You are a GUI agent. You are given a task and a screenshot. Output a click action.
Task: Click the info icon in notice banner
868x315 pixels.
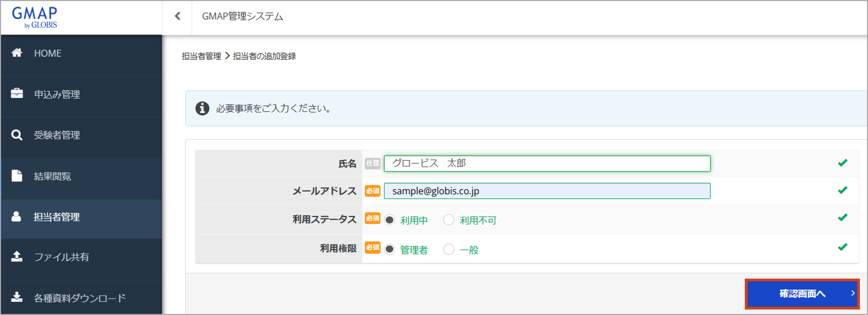click(x=202, y=108)
